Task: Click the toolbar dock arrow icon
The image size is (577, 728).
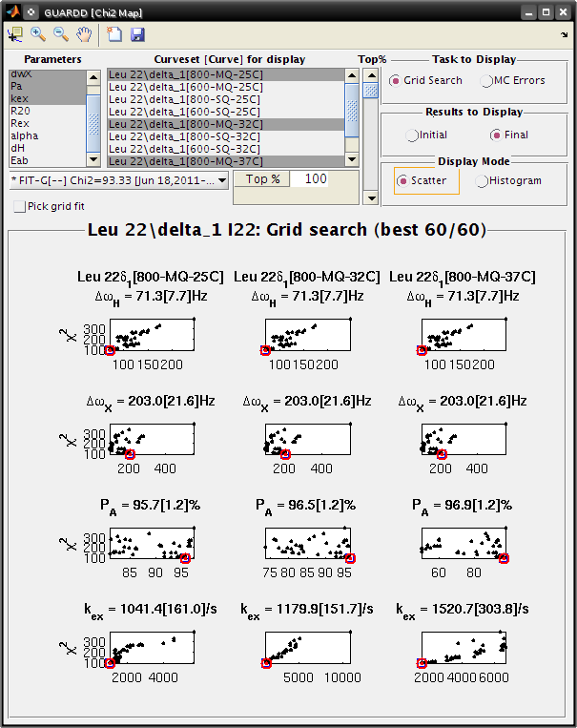Action: [x=564, y=34]
